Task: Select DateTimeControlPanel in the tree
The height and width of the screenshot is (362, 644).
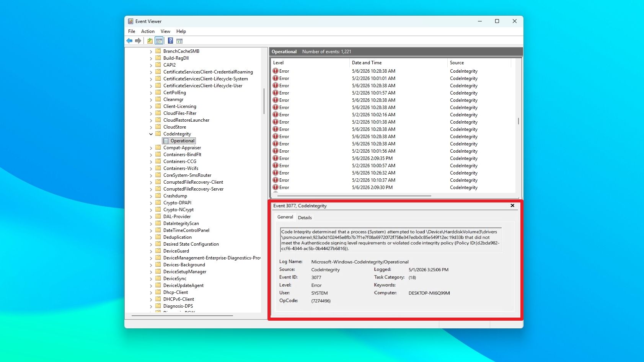Action: click(186, 230)
